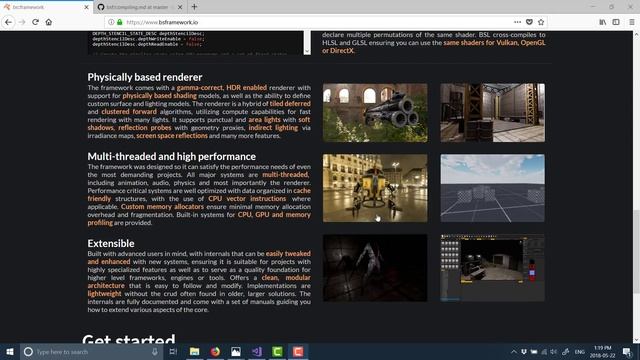This screenshot has width=640, height=360.
Task: Click the 'Extensible' heading
Action: pos(111,243)
